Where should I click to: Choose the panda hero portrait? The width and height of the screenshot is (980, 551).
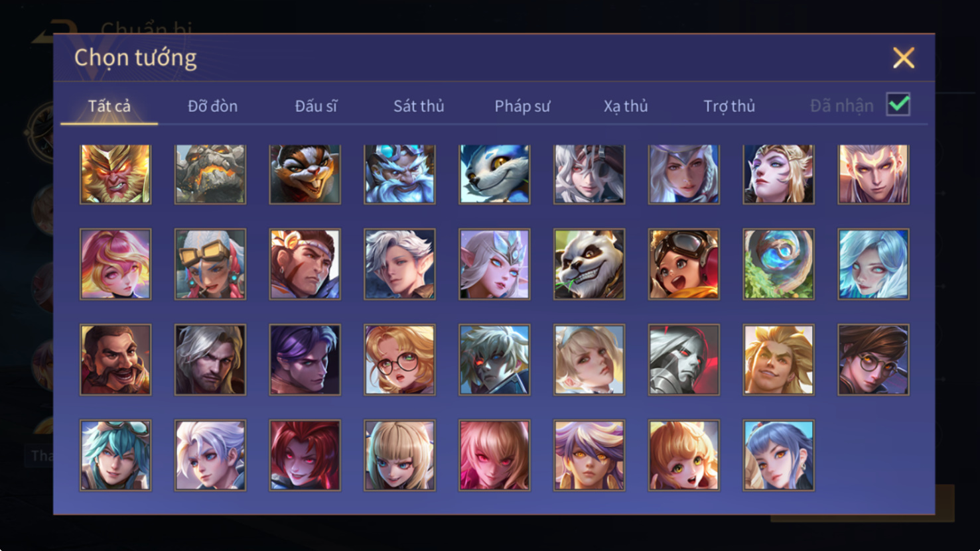(x=589, y=264)
